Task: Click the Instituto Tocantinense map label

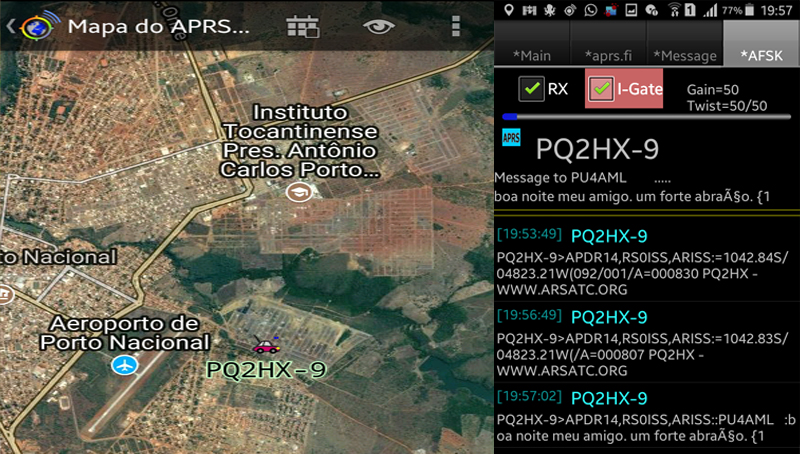Action: [300, 141]
